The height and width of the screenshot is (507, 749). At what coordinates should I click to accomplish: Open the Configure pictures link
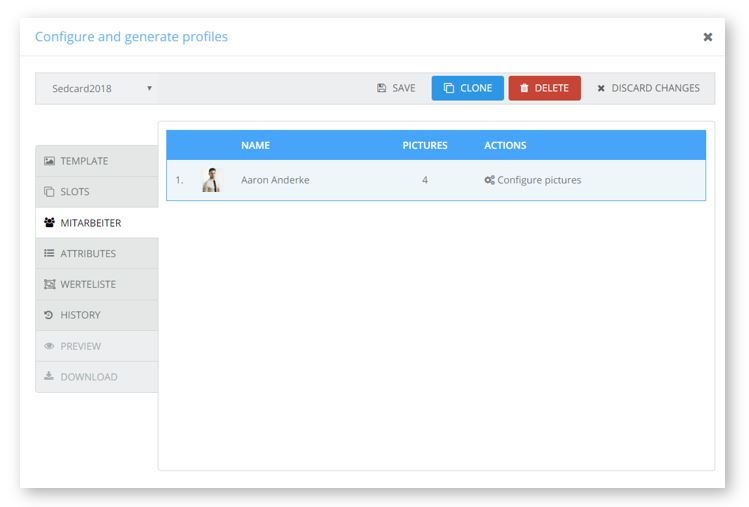coord(538,180)
